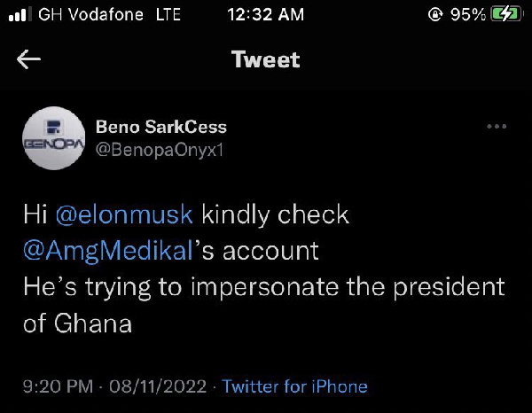Tap the 'of Ghana' text line
Viewport: 532px width, 413px height.
tap(77, 323)
